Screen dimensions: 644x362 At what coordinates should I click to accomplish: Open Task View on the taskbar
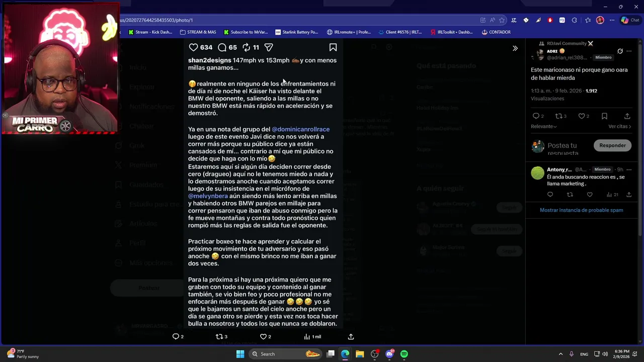[331, 354]
